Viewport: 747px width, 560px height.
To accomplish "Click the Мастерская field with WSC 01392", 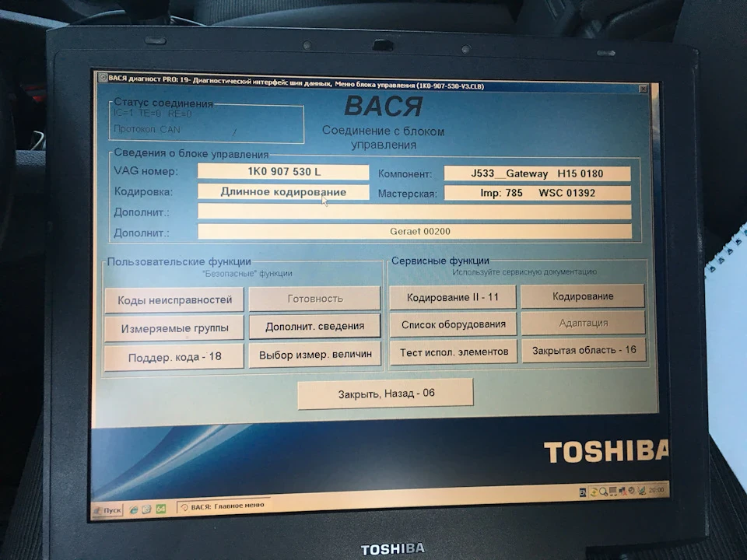I will [x=537, y=193].
